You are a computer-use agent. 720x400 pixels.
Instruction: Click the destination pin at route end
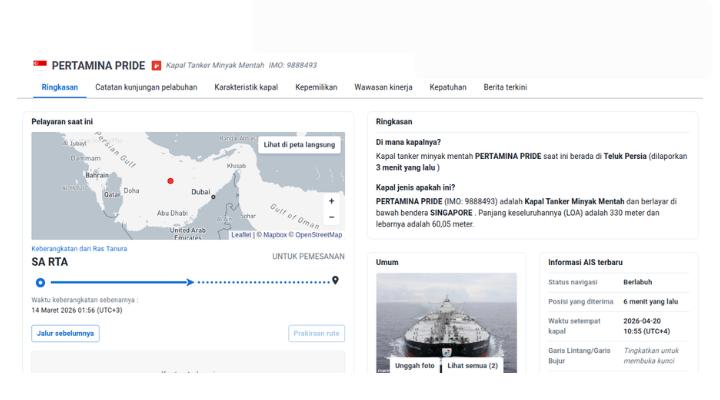pos(335,280)
